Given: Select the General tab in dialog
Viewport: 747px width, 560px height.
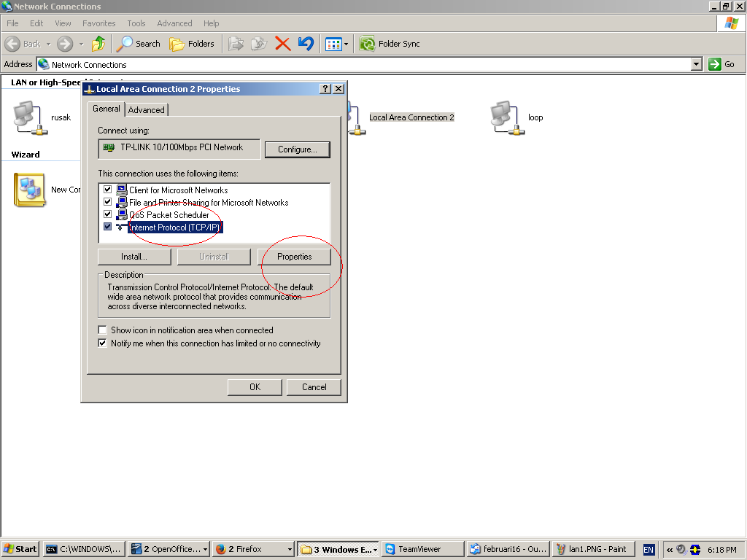Looking at the screenshot, I should click(107, 109).
